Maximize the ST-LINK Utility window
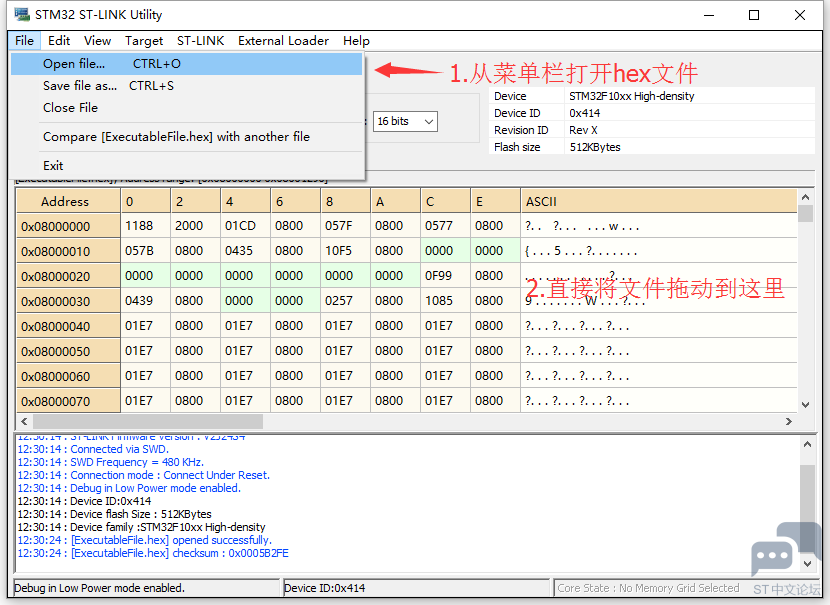The image size is (830, 605). pos(754,15)
